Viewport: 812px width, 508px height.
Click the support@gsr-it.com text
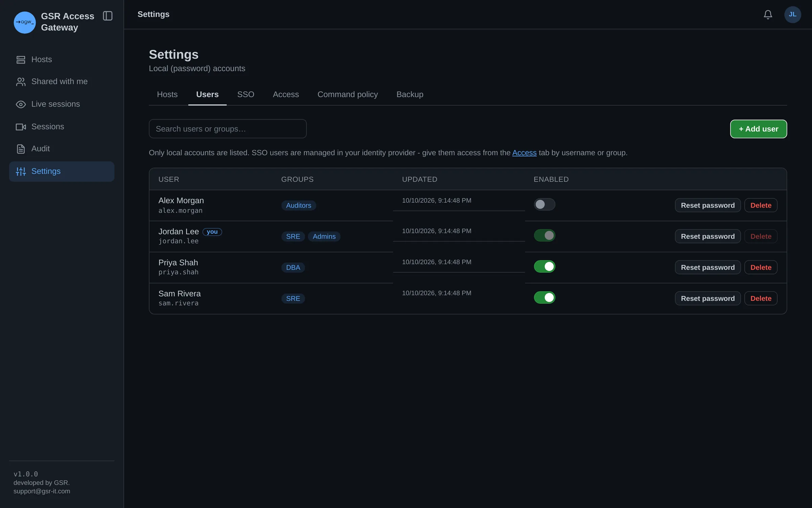pyautogui.click(x=42, y=491)
